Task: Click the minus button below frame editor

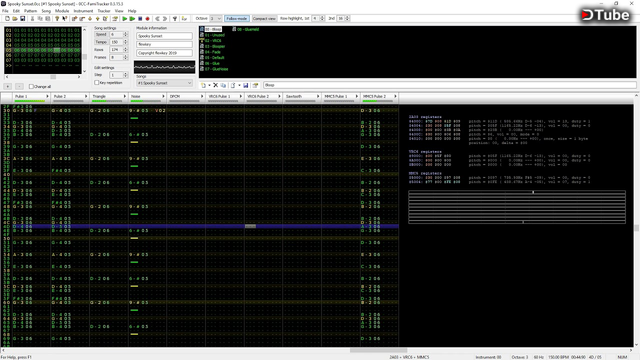Action: pyautogui.click(x=19, y=87)
